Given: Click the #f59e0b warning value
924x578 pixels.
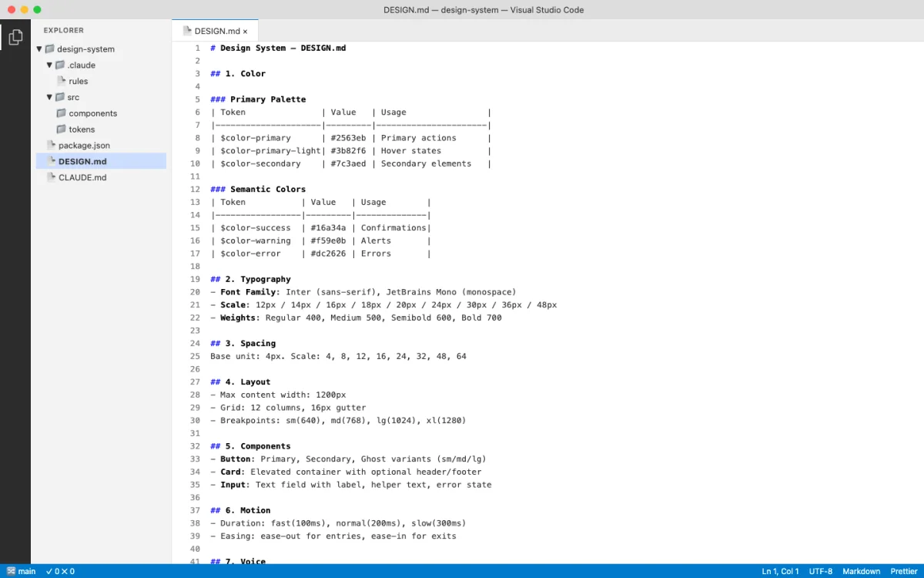Looking at the screenshot, I should 329,240.
